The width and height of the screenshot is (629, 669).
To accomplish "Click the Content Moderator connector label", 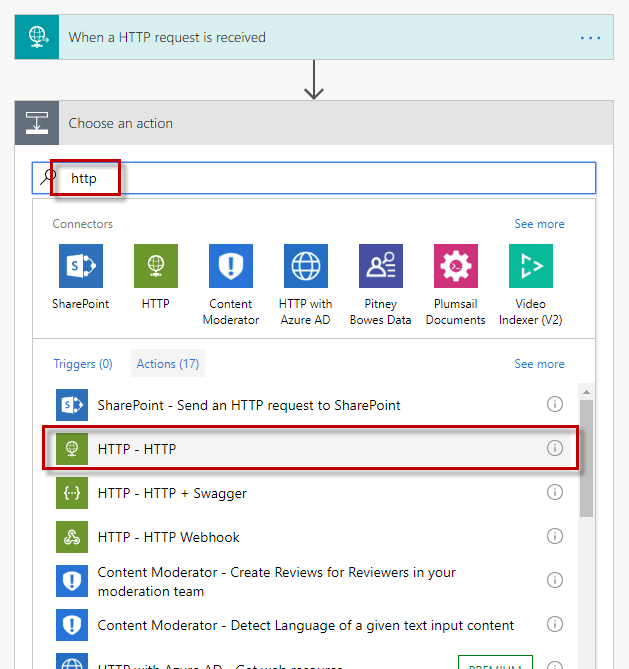I will pos(231,312).
